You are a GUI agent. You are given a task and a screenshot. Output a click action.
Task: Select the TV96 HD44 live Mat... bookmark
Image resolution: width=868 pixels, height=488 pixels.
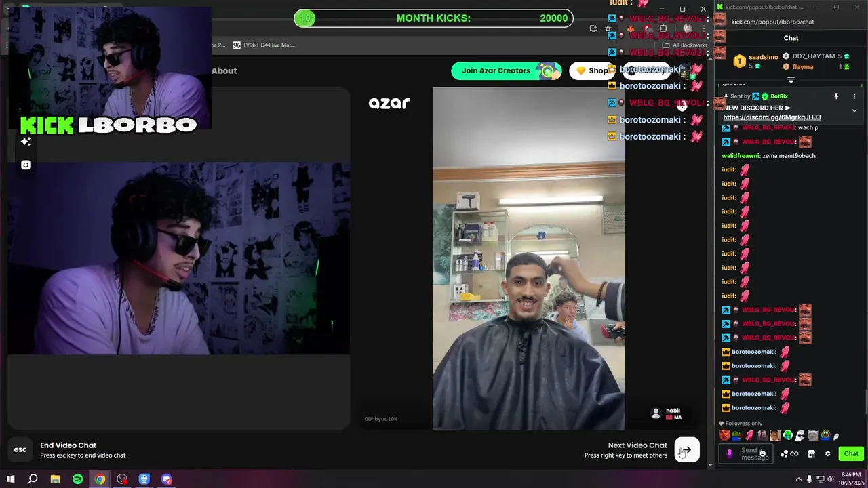tap(264, 45)
